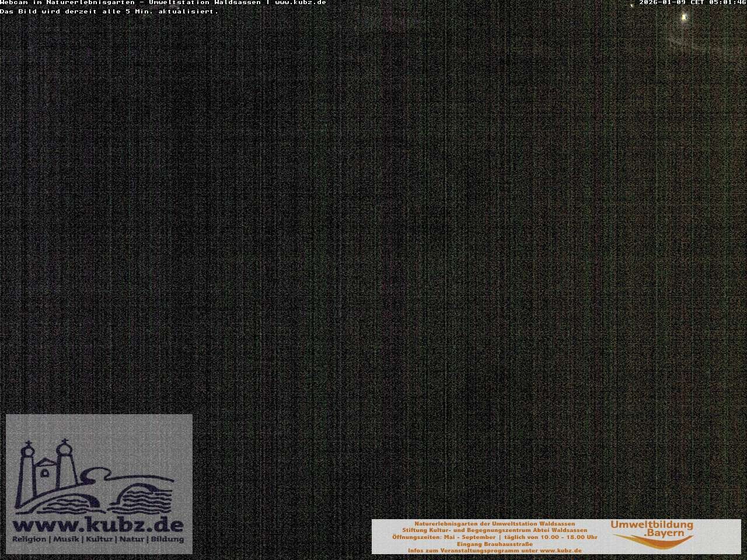
Task: Select the Kultur label under the logo
Action: [x=99, y=540]
